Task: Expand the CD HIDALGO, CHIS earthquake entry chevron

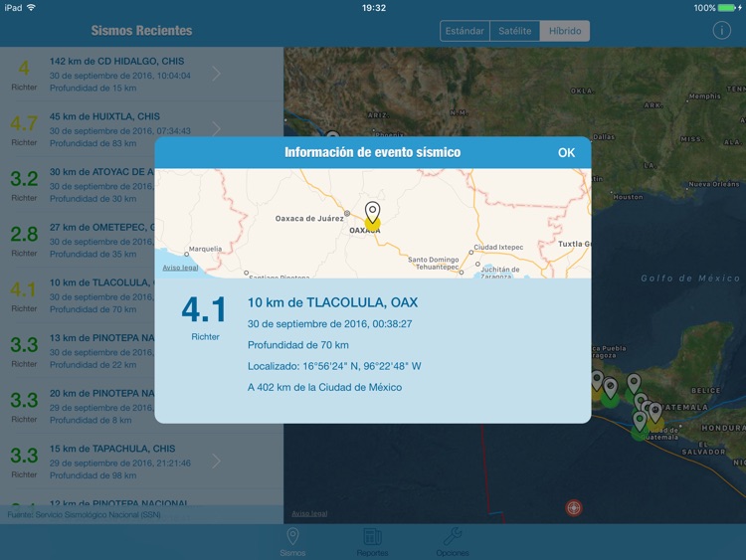Action: [x=216, y=74]
